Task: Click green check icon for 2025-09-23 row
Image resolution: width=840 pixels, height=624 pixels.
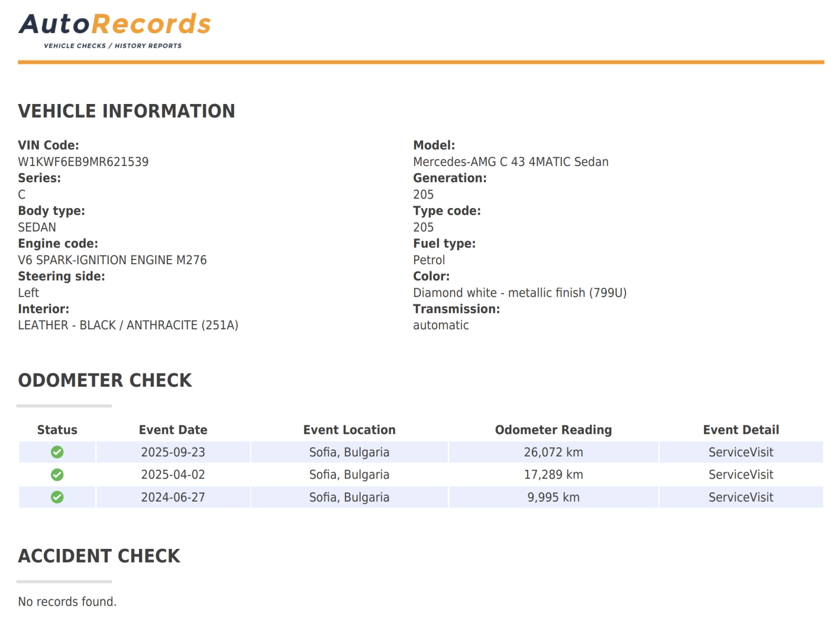Action: click(57, 452)
